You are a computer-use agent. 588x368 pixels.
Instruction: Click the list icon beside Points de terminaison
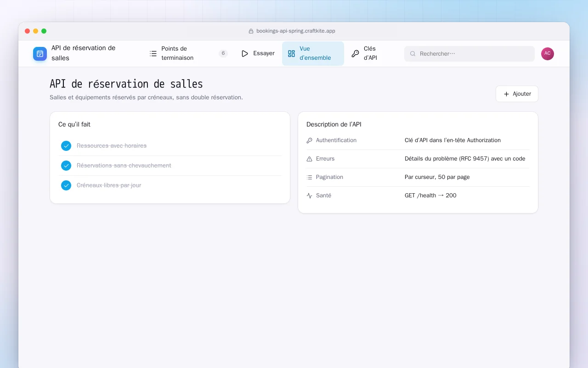(x=153, y=53)
